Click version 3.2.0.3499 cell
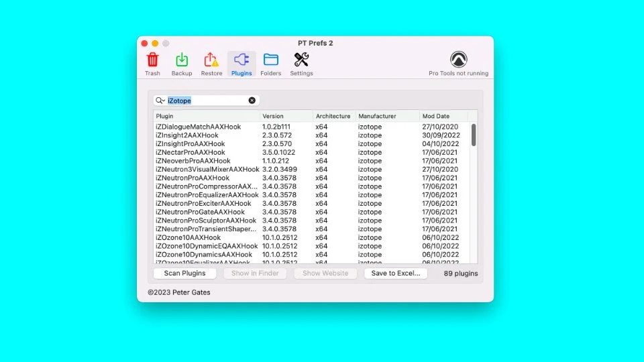The height and width of the screenshot is (362, 644). point(280,170)
